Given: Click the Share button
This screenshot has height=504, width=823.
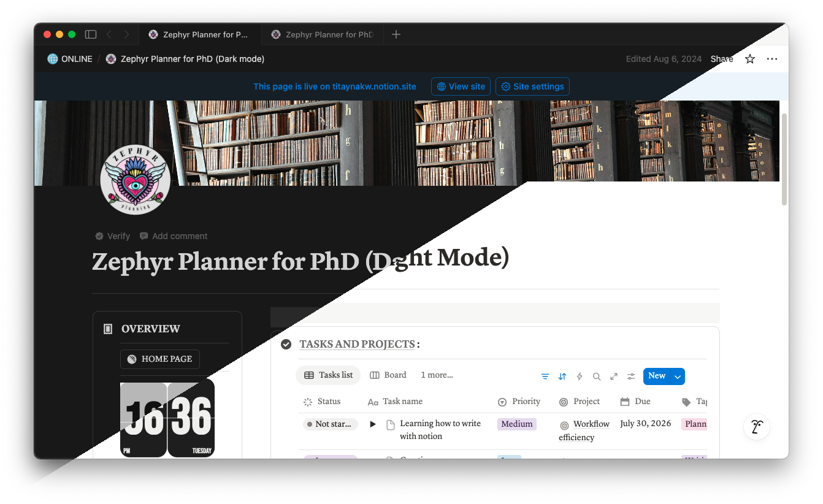Looking at the screenshot, I should tap(722, 59).
